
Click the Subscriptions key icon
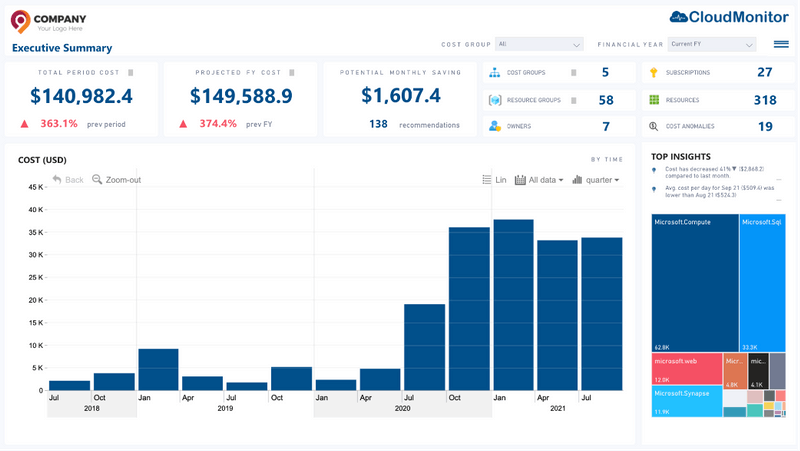pos(654,72)
